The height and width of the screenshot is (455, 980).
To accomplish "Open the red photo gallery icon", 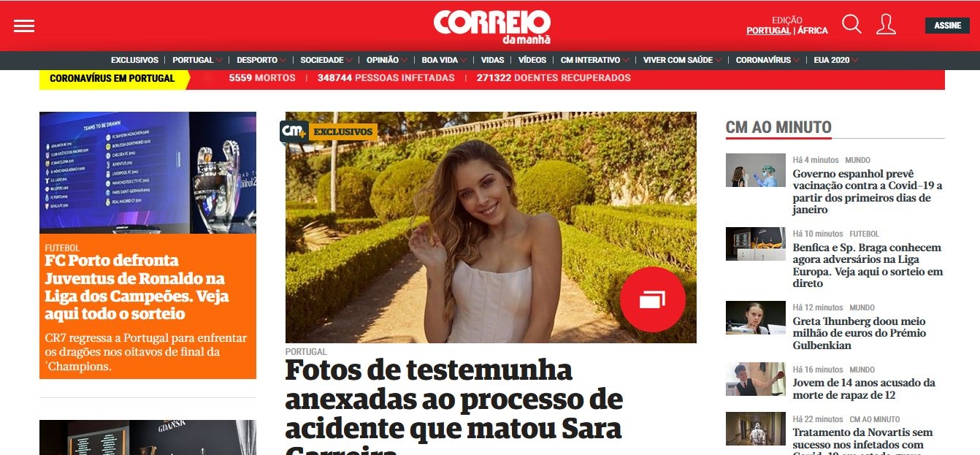I will pos(652,299).
